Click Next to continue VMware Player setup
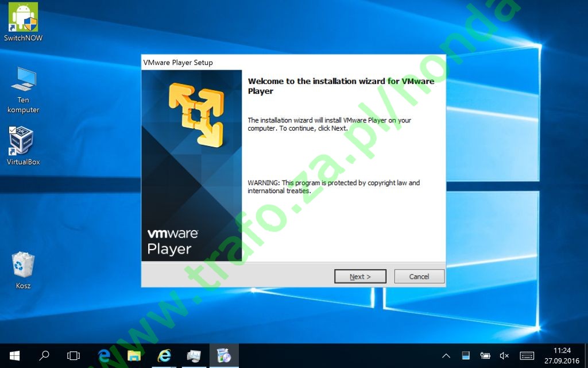The height and width of the screenshot is (368, 588). (x=360, y=277)
